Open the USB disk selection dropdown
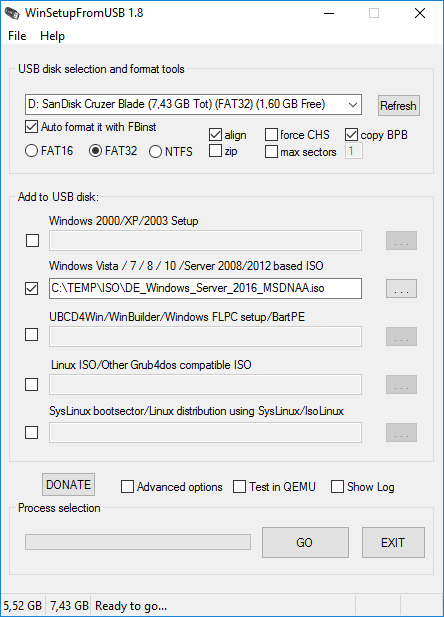This screenshot has width=444, height=617. pyautogui.click(x=193, y=104)
